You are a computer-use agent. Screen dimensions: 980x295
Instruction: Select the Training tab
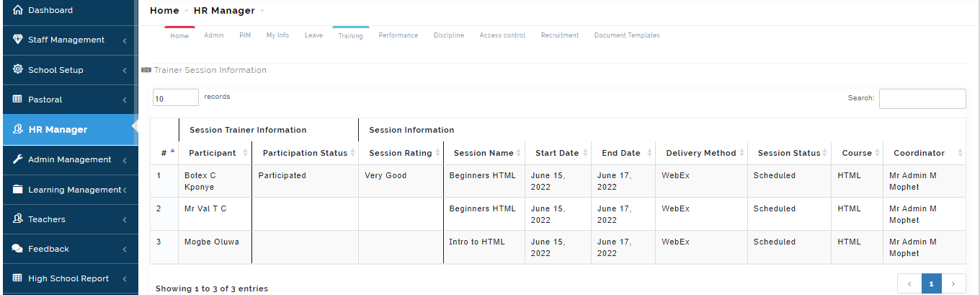(x=351, y=36)
